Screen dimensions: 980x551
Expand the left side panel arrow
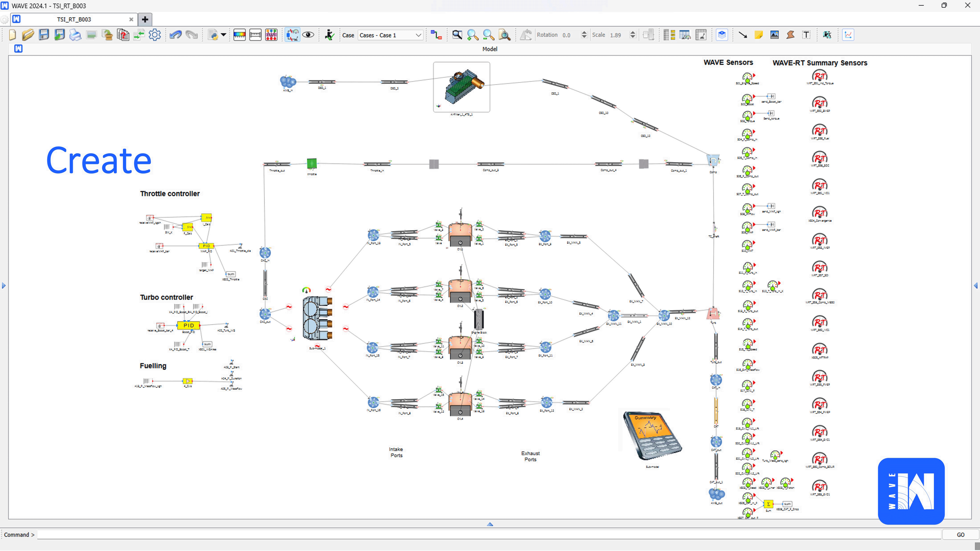(4, 286)
